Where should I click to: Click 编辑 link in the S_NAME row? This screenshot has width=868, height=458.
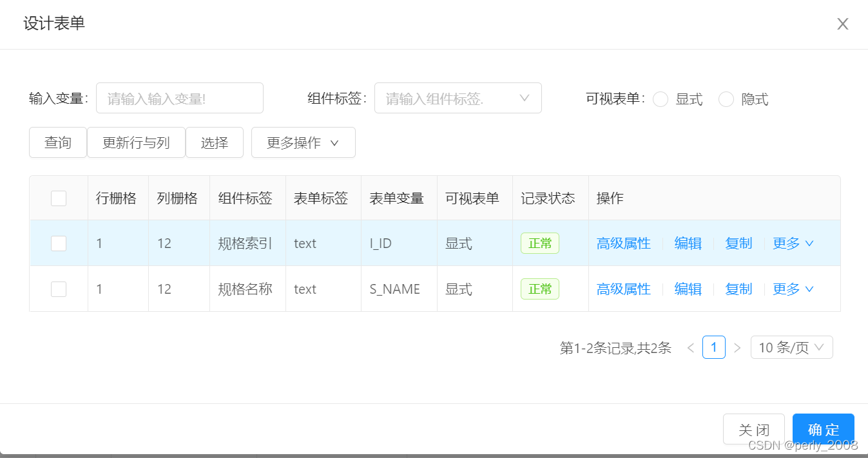coord(688,289)
